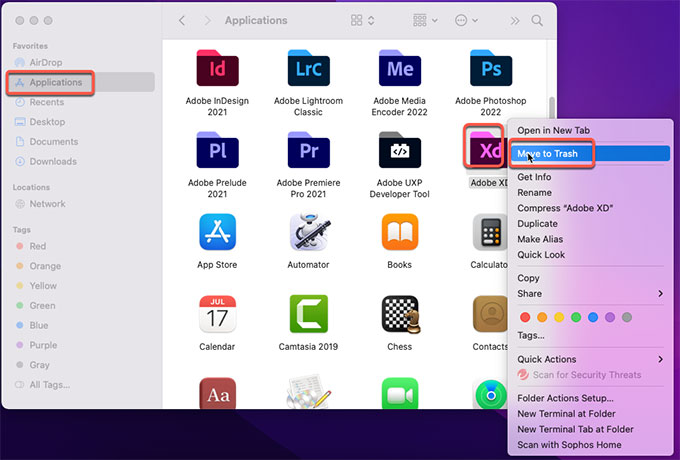Choose Get Info from context menu
680x460 pixels.
coord(534,177)
